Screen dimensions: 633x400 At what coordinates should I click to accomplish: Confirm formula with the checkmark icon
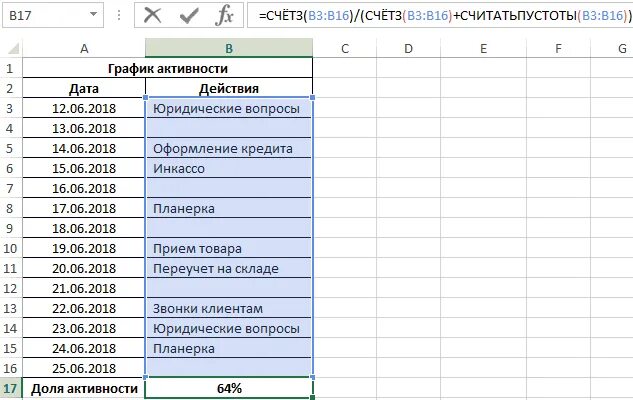click(189, 15)
